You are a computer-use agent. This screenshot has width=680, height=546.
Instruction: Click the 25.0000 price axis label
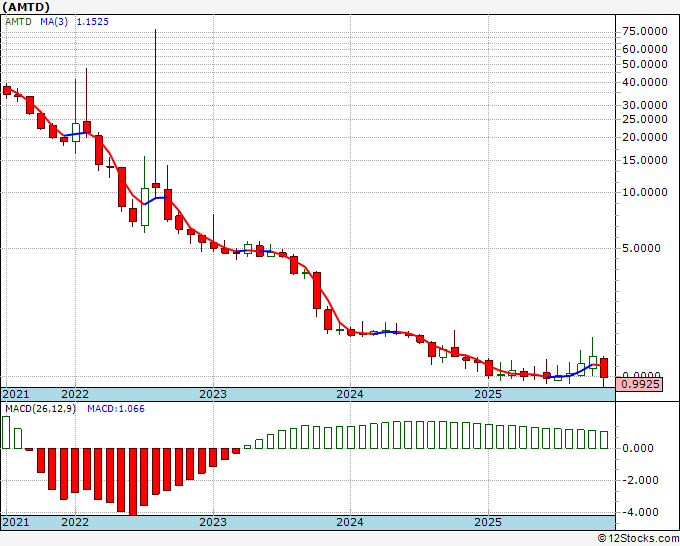click(644, 119)
